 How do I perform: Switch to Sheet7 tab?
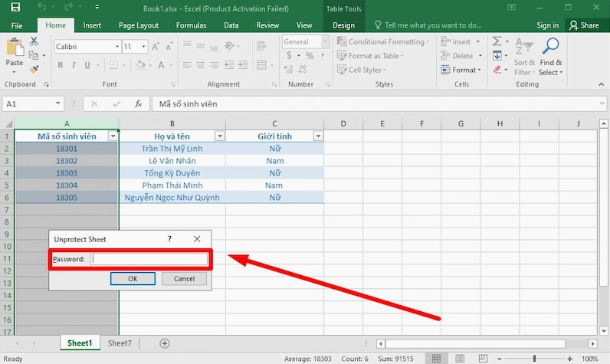click(x=120, y=343)
